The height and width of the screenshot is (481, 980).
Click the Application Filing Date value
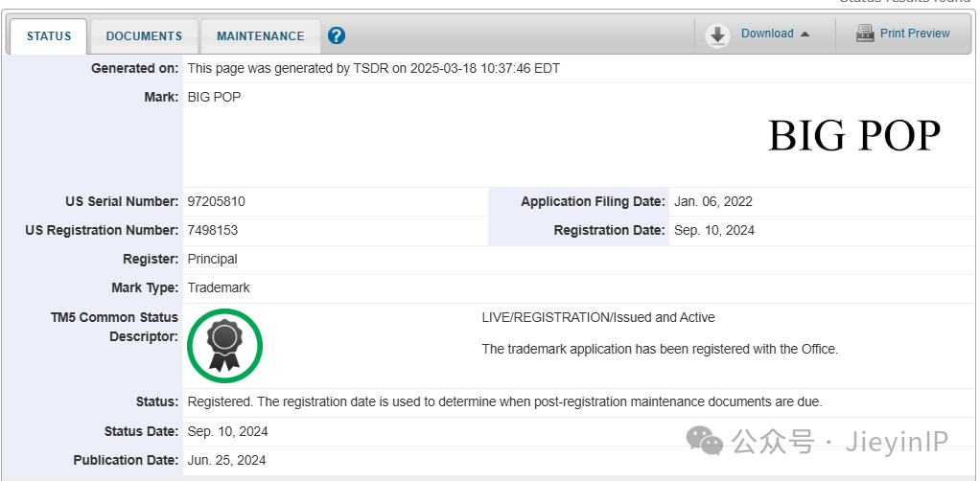[713, 202]
